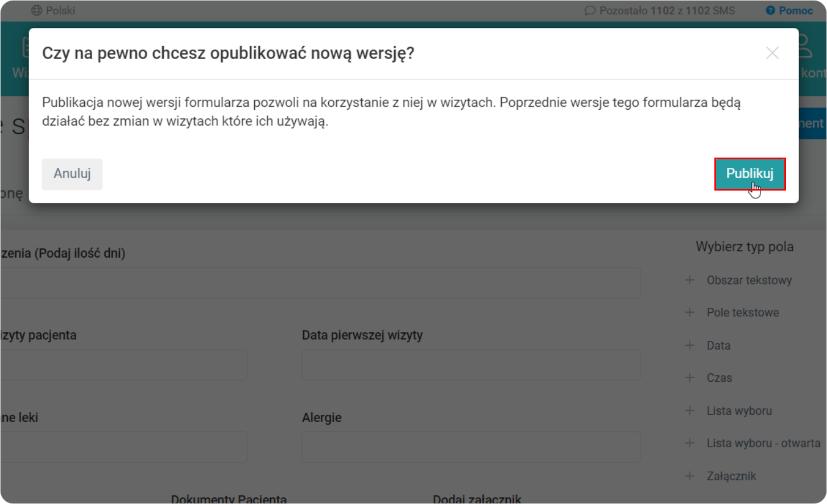The image size is (827, 504).
Task: Add an Obszar tekstowy field type
Action: tap(749, 280)
